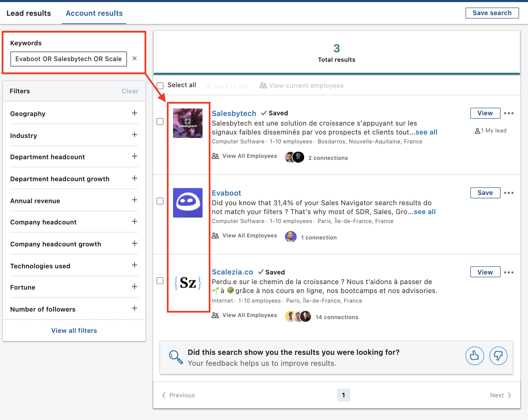528x420 pixels.
Task: Go to the Next results page
Action: click(501, 395)
